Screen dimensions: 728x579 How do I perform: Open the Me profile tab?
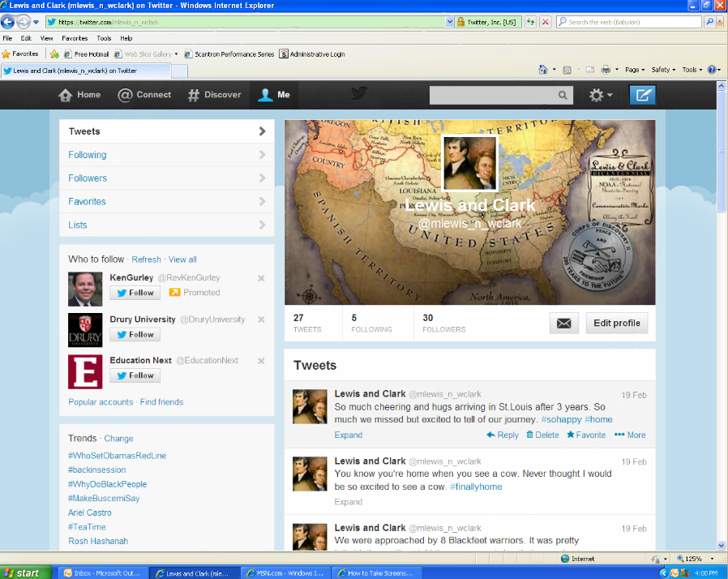(274, 95)
